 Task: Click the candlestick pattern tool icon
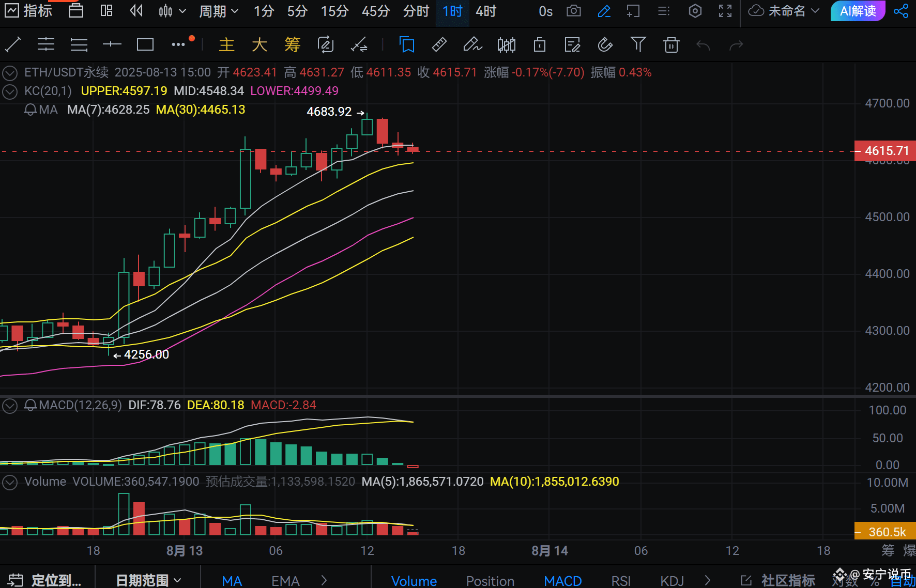[507, 45]
